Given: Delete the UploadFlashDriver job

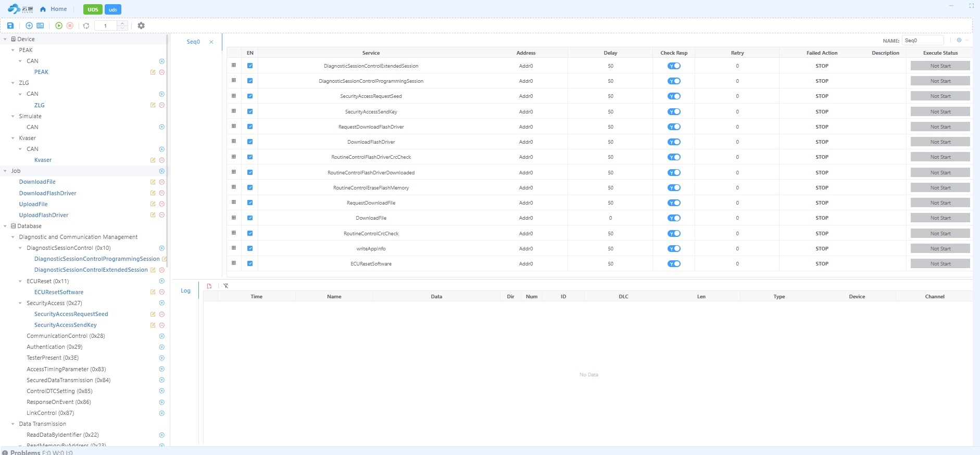Looking at the screenshot, I should pyautogui.click(x=162, y=215).
